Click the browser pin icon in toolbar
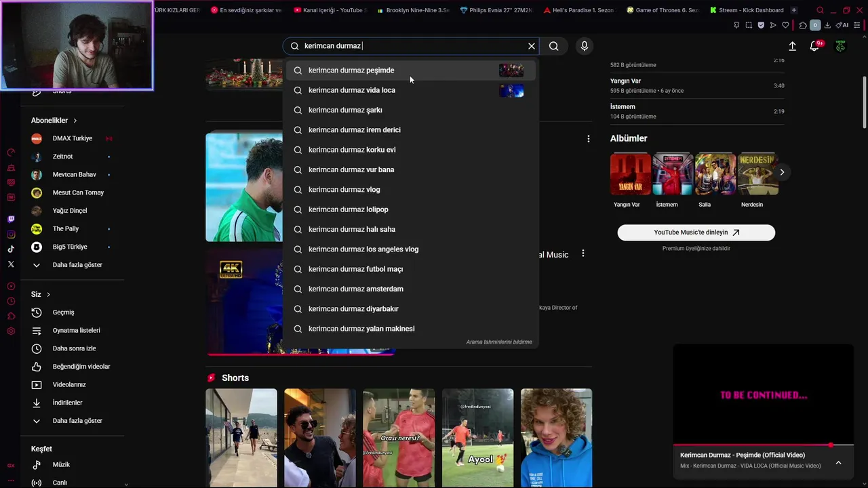The width and height of the screenshot is (868, 488). pyautogui.click(x=736, y=25)
